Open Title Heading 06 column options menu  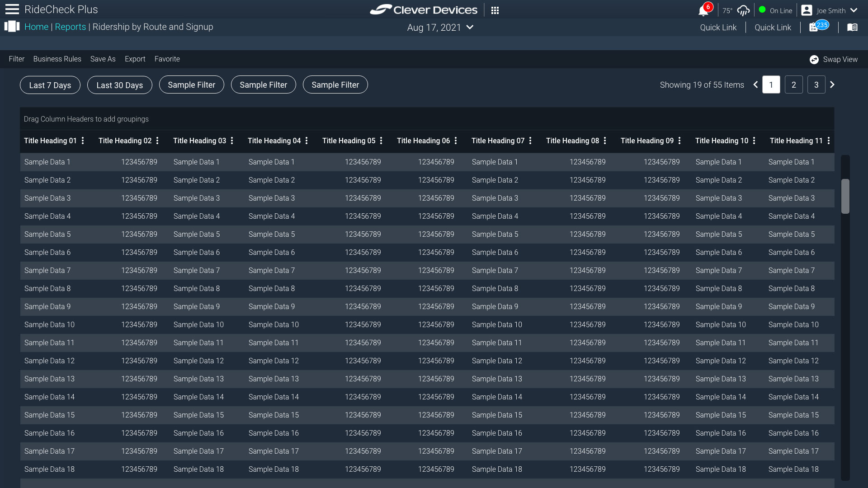click(456, 141)
